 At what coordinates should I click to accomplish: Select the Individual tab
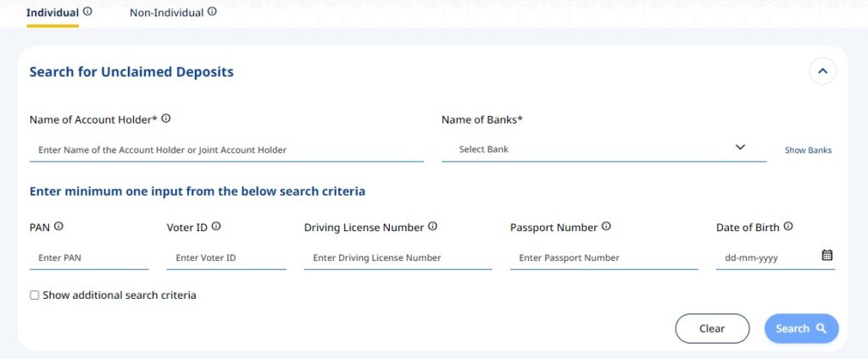tap(53, 13)
